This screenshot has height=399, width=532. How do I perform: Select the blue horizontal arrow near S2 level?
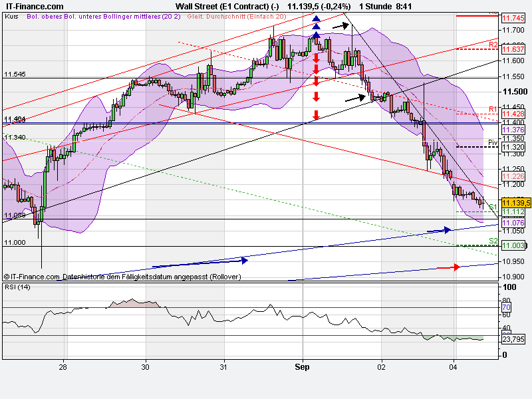click(x=443, y=229)
